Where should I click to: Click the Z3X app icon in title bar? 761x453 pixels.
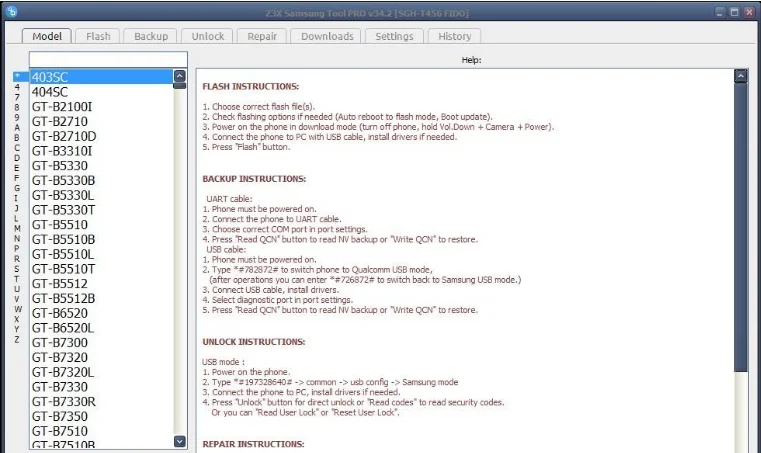12,12
